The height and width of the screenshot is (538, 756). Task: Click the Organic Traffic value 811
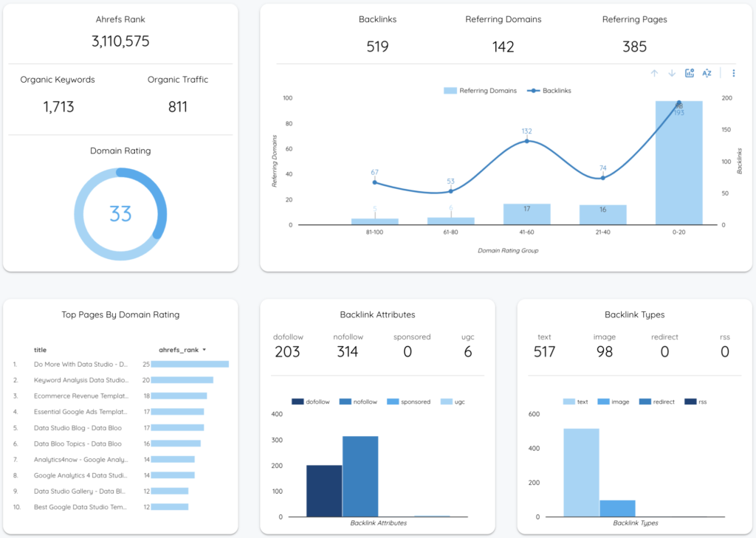178,106
